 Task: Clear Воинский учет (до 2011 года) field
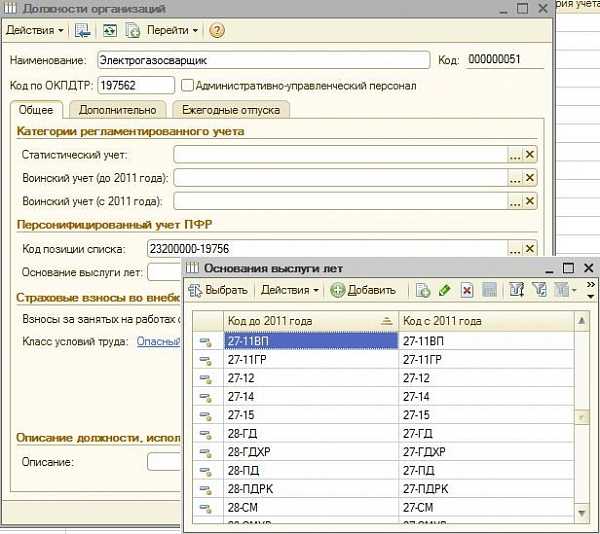point(530,178)
